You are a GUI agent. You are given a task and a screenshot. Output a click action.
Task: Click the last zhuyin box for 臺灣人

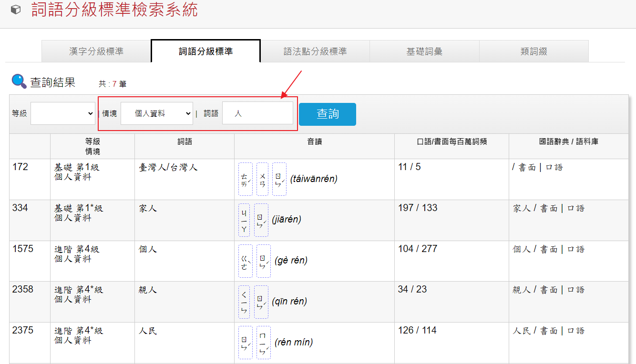coord(279,179)
